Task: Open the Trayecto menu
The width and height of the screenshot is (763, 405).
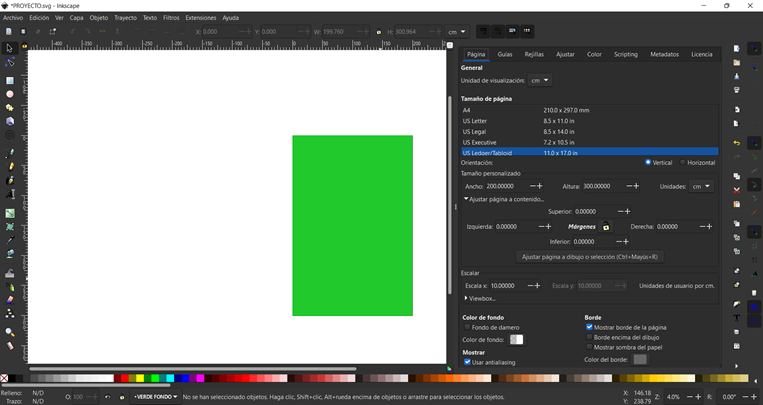Action: coord(126,18)
